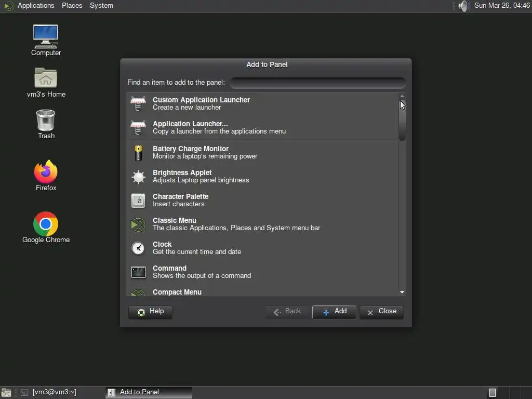Click the scrollbar up arrow
The height and width of the screenshot is (399, 532).
(x=402, y=96)
